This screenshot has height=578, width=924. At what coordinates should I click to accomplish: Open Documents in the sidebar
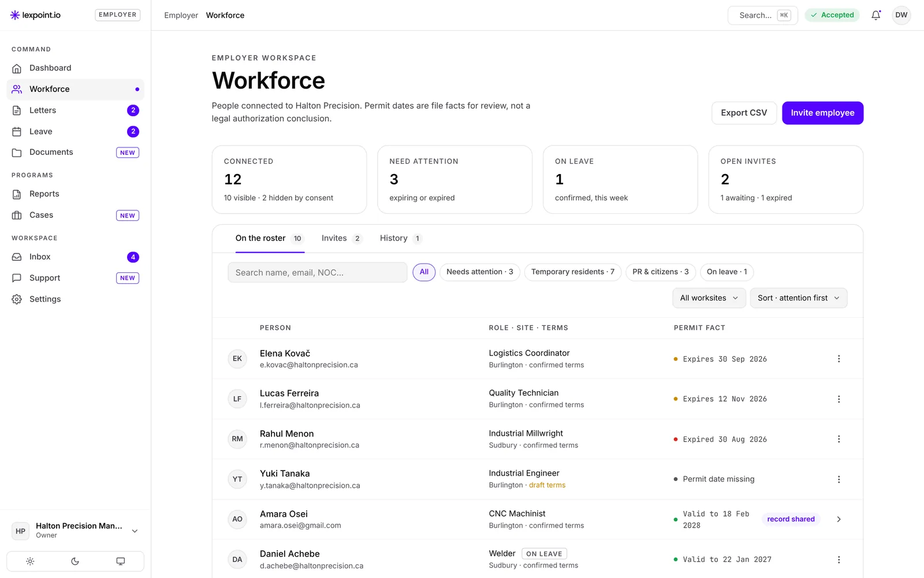tap(75, 153)
